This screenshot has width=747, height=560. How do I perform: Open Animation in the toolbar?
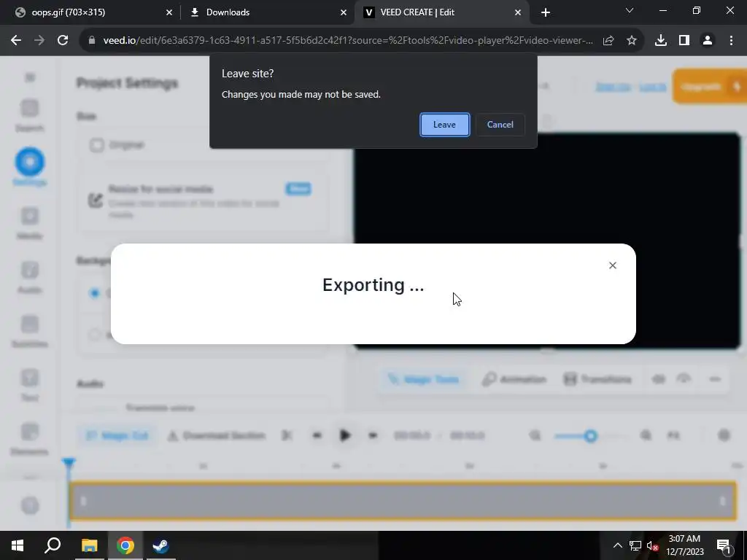click(x=514, y=379)
